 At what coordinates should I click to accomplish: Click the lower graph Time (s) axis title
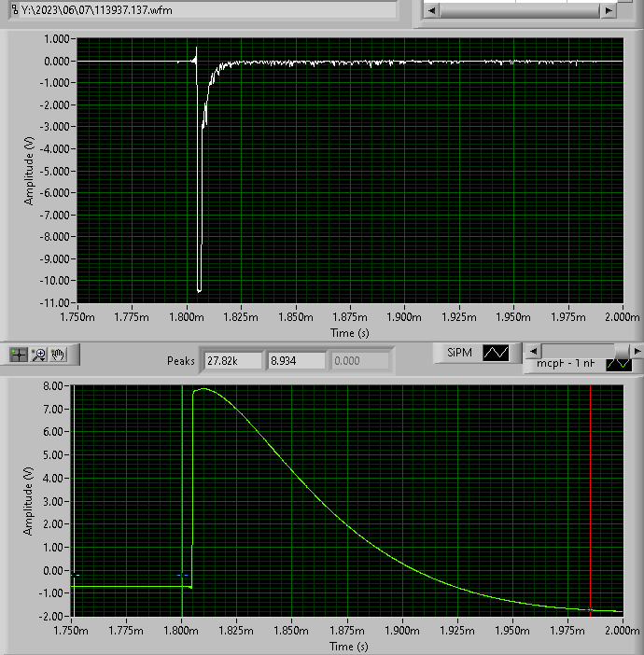coord(349,647)
